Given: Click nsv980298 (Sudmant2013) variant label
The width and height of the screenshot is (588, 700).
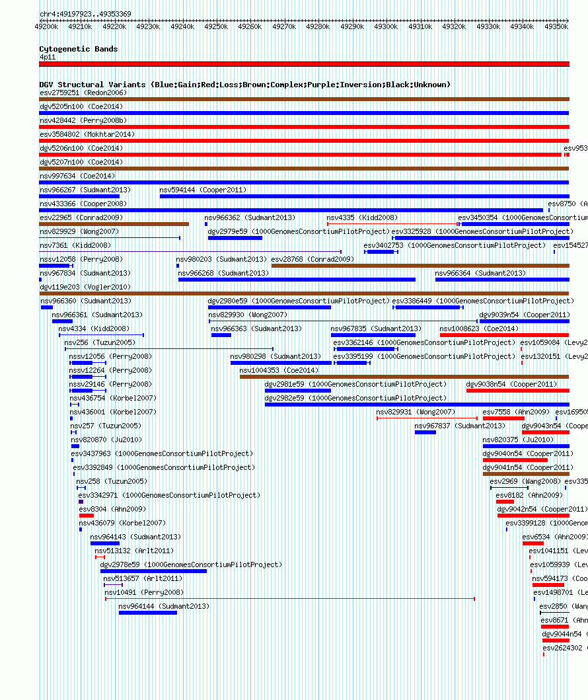Looking at the screenshot, I should point(276,356).
